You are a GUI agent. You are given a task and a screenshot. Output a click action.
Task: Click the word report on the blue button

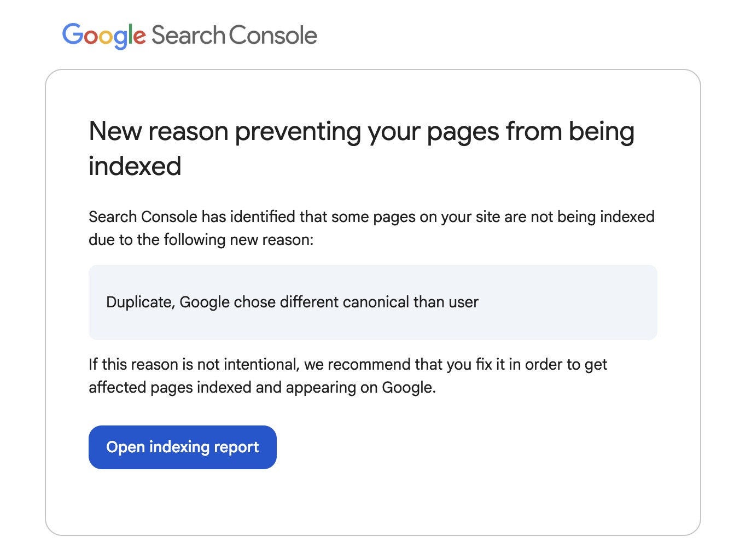click(236, 447)
